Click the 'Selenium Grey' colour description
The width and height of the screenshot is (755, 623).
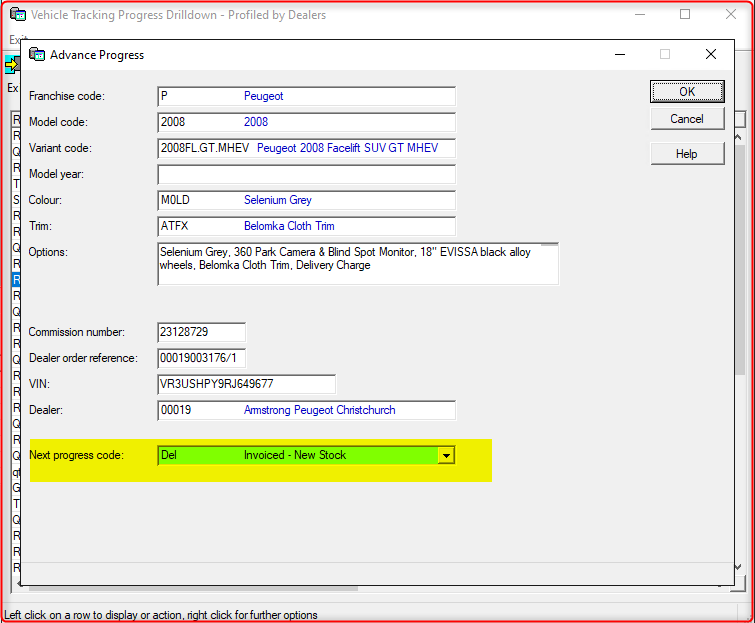pyautogui.click(x=278, y=200)
